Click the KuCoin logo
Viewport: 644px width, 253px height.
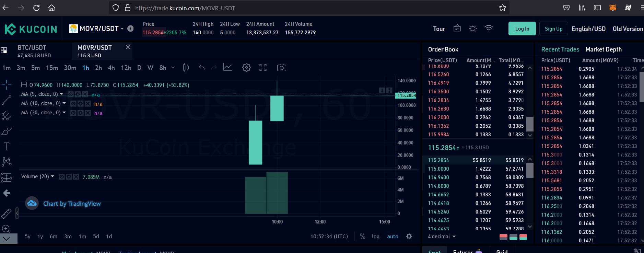coord(31,29)
